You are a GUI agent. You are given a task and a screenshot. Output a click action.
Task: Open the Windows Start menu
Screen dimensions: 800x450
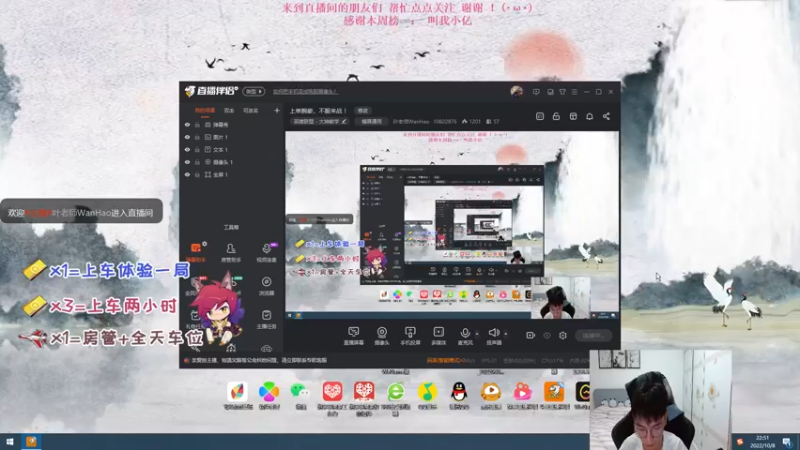pos(10,442)
